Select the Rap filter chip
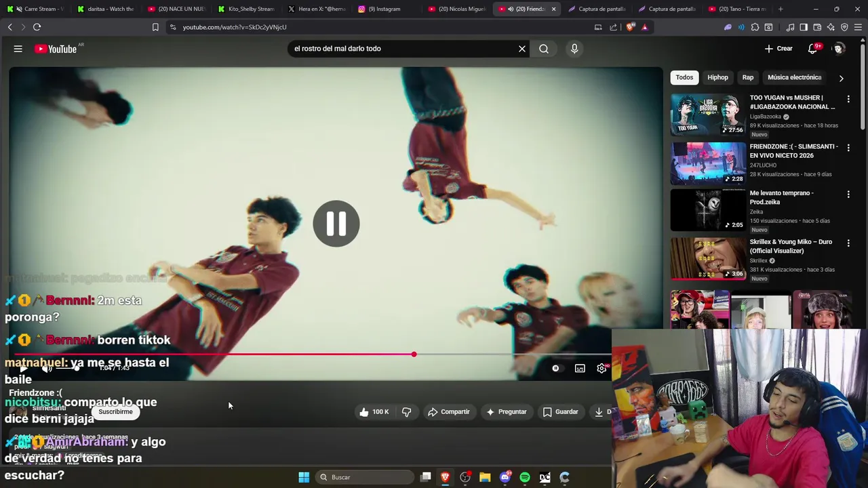Screen dimensions: 868x488 coord(748,77)
